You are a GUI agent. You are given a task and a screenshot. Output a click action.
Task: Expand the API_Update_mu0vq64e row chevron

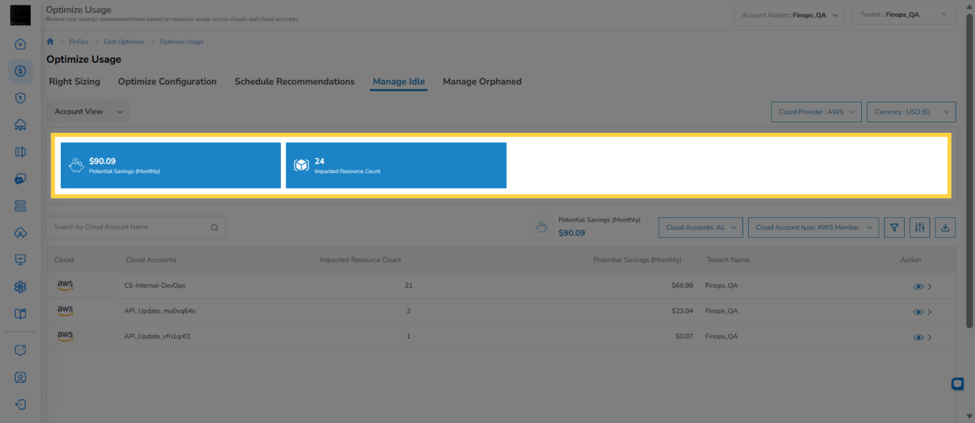click(x=930, y=312)
